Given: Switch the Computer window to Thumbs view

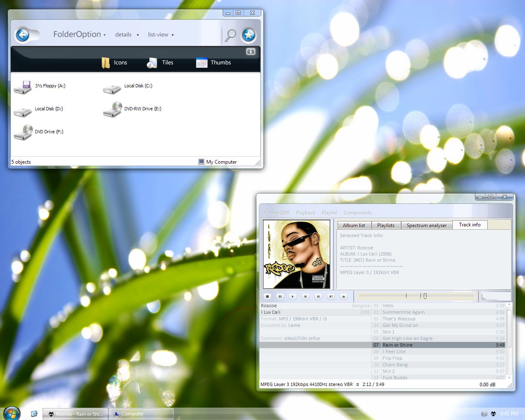Looking at the screenshot, I should tap(214, 63).
